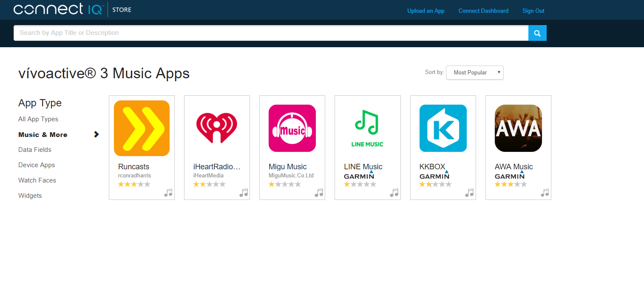The width and height of the screenshot is (644, 305).
Task: Select All App Types filter
Action: (38, 119)
